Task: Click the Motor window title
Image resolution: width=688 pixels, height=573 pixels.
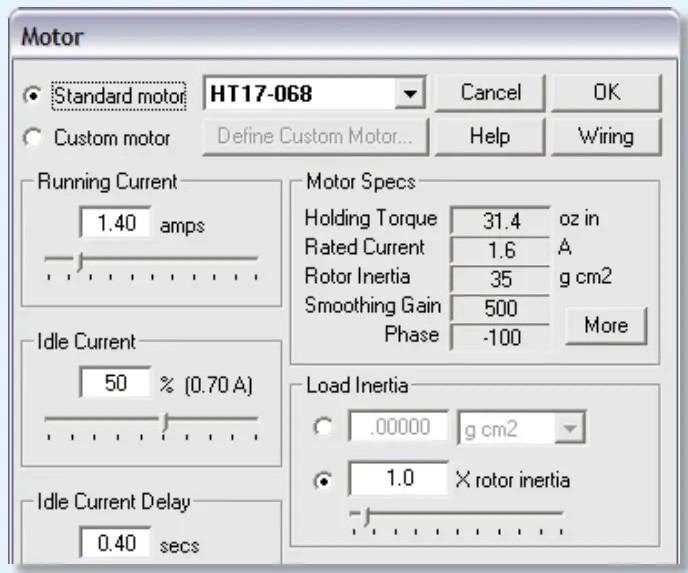Action: click(52, 37)
